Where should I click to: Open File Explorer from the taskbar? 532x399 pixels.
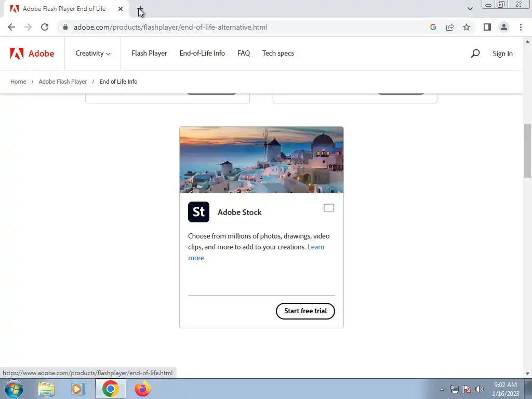[46, 389]
